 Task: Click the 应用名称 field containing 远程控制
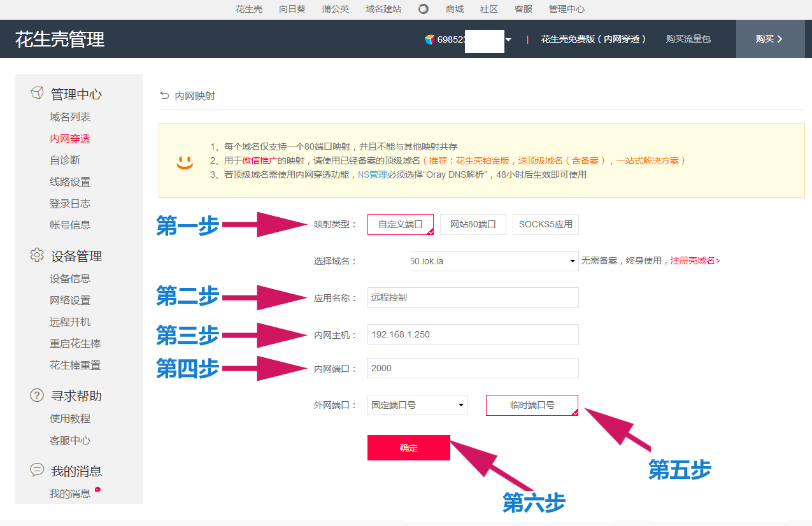point(473,297)
